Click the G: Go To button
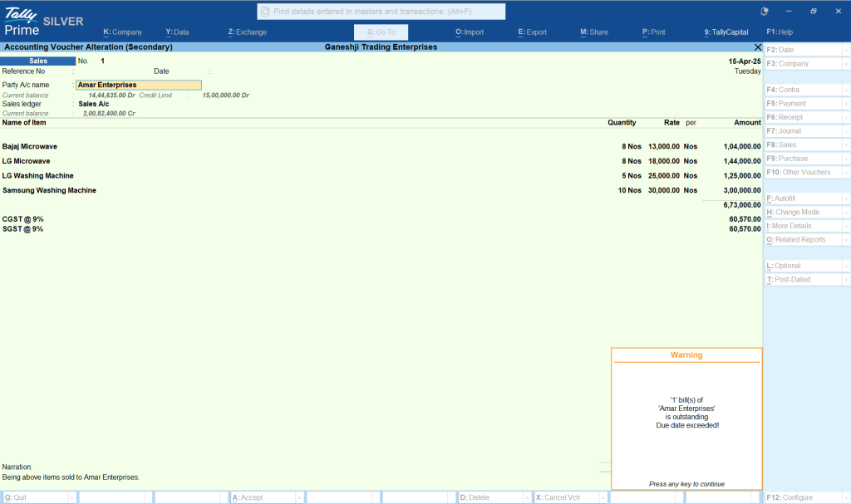 click(x=381, y=32)
